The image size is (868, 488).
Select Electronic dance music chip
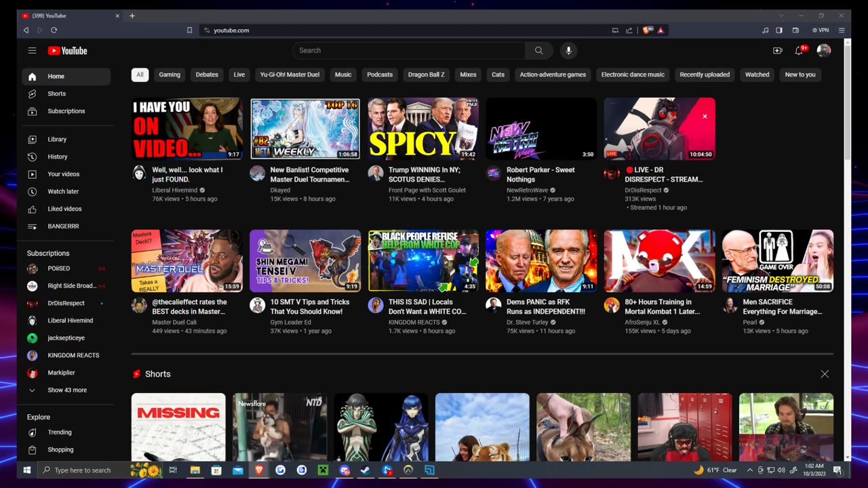633,75
